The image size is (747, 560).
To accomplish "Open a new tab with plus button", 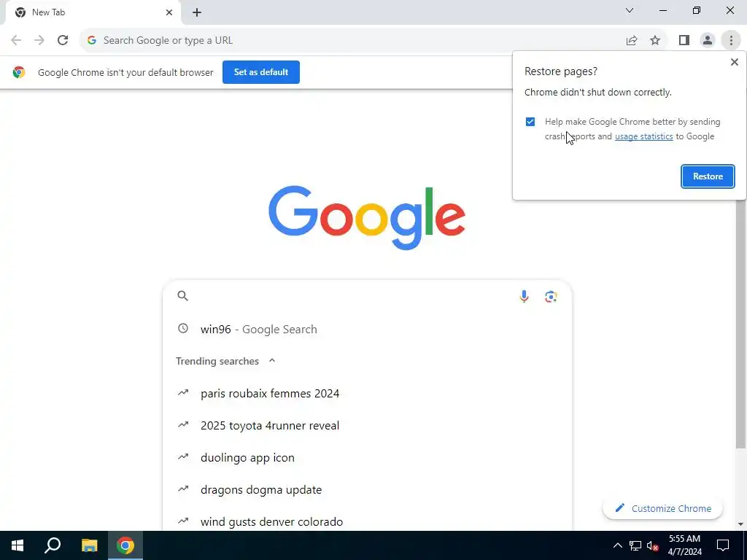I will tap(197, 12).
